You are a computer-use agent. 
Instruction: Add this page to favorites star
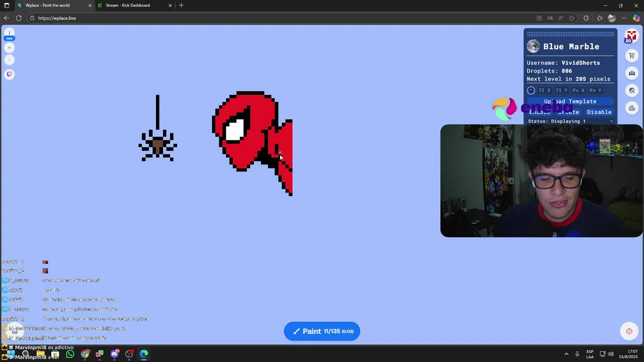(x=572, y=18)
